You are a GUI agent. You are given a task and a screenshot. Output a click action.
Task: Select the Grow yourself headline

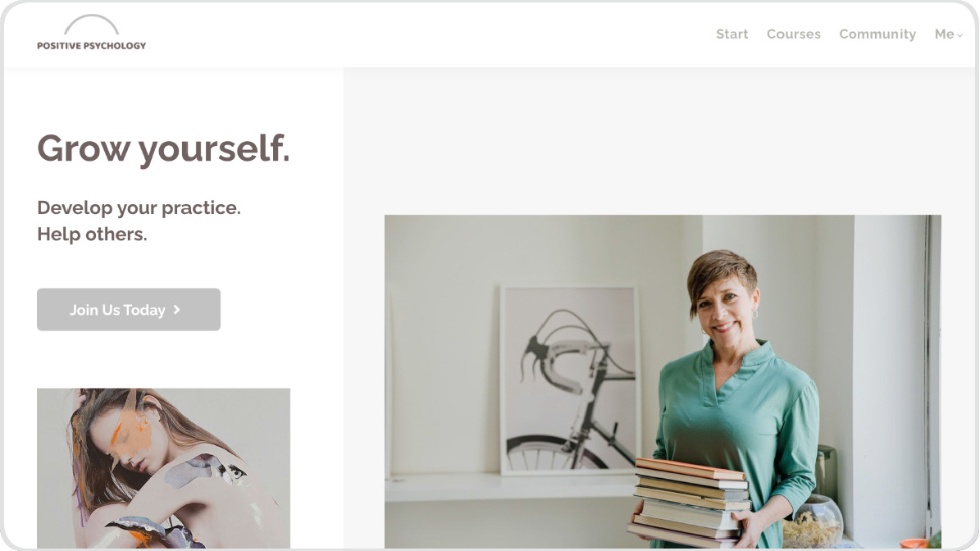[163, 150]
